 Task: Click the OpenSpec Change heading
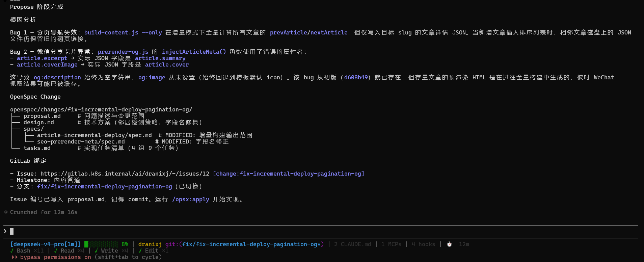tap(35, 97)
